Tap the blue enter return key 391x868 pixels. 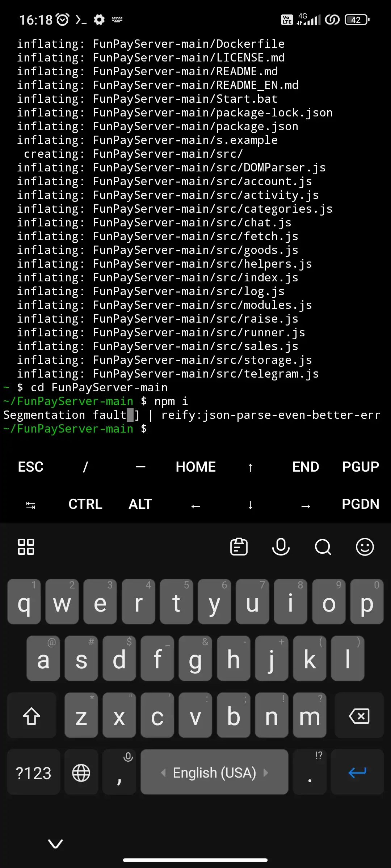[357, 773]
